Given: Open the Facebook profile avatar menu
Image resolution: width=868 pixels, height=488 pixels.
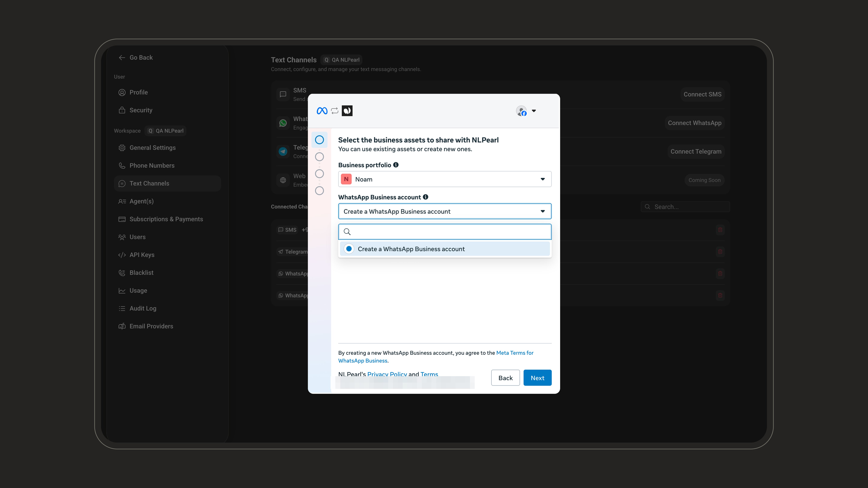Looking at the screenshot, I should click(521, 111).
